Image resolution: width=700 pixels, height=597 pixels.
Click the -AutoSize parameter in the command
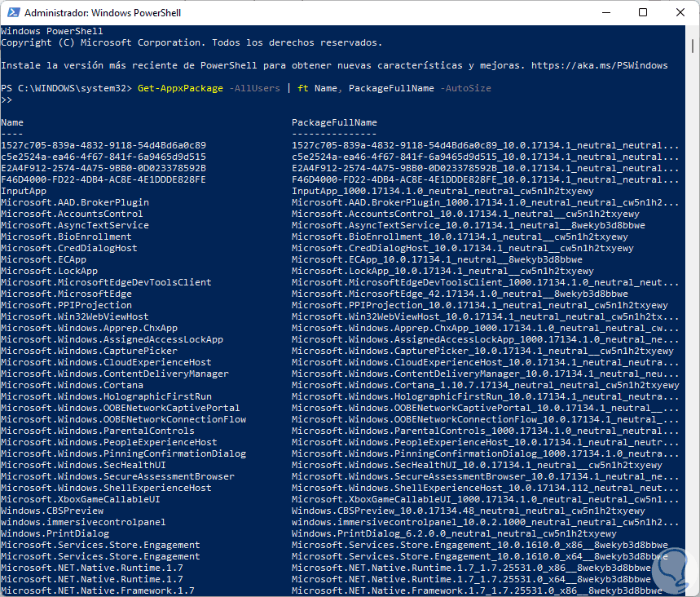(x=465, y=88)
